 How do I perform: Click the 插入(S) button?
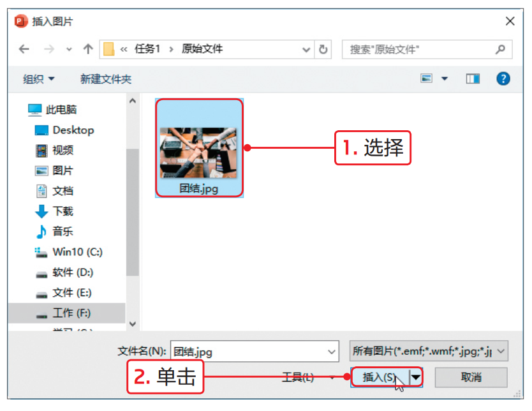tap(380, 377)
